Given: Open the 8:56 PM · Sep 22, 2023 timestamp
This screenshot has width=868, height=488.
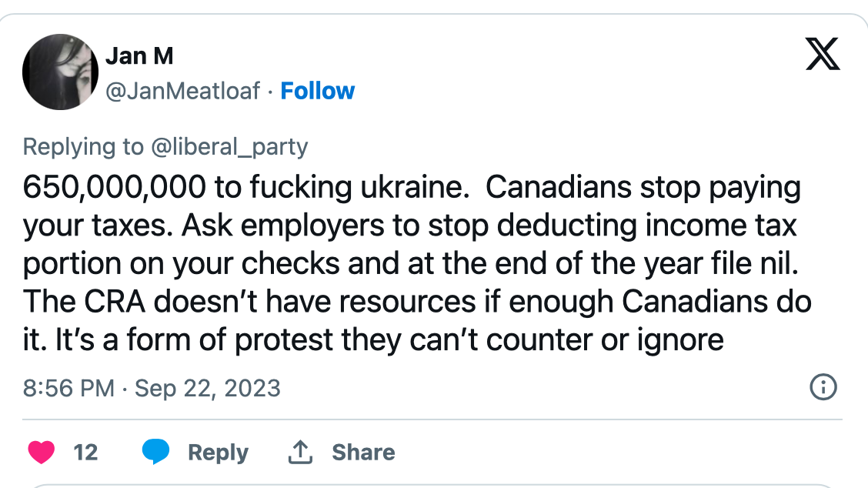Looking at the screenshot, I should [x=152, y=387].
